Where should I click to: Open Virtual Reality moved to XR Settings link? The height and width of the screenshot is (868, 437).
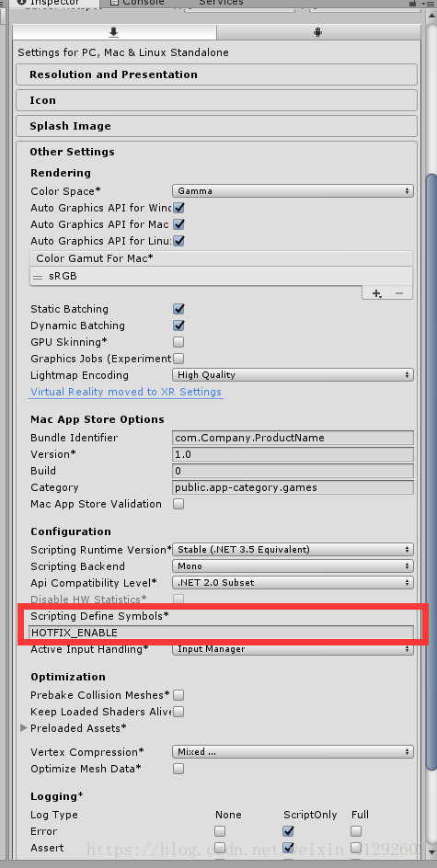coord(126,392)
